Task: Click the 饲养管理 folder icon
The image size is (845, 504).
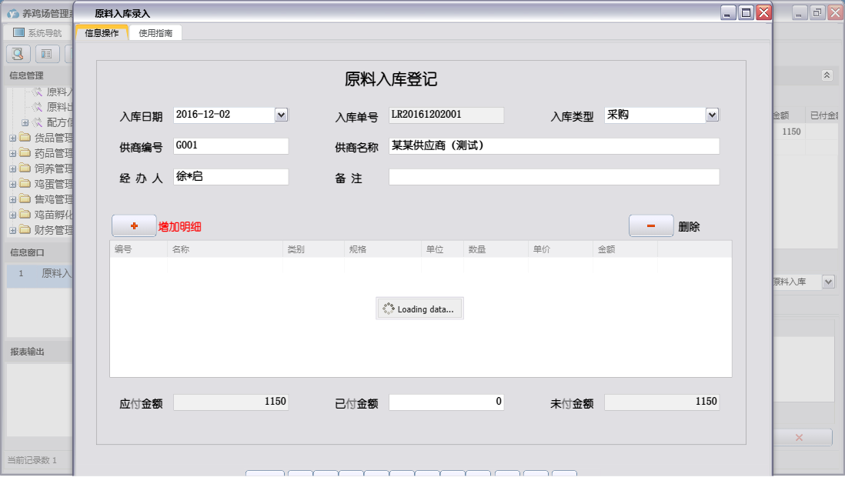Action: pyautogui.click(x=25, y=168)
